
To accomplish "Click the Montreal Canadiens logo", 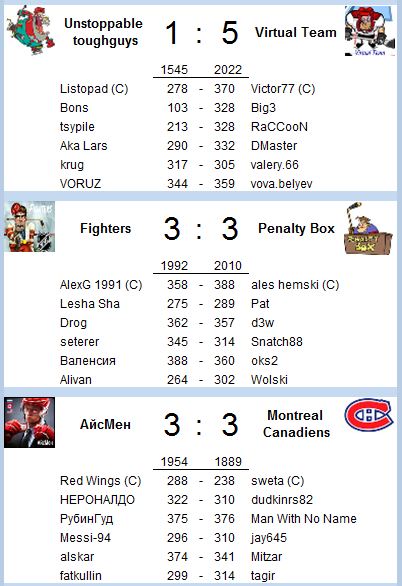I will point(369,415).
